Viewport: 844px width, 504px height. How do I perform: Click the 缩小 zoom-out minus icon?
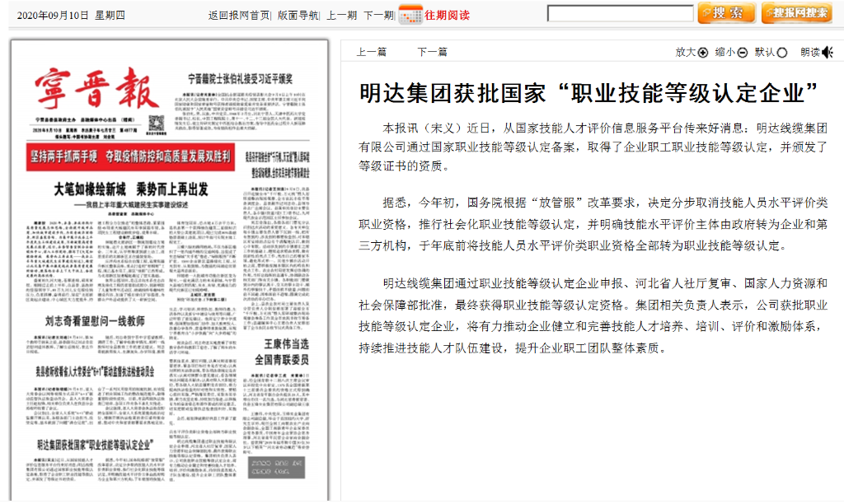click(x=742, y=53)
